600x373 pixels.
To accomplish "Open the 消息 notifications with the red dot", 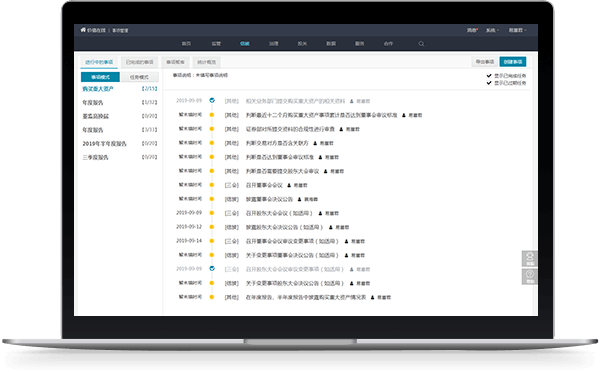I will pos(472,30).
